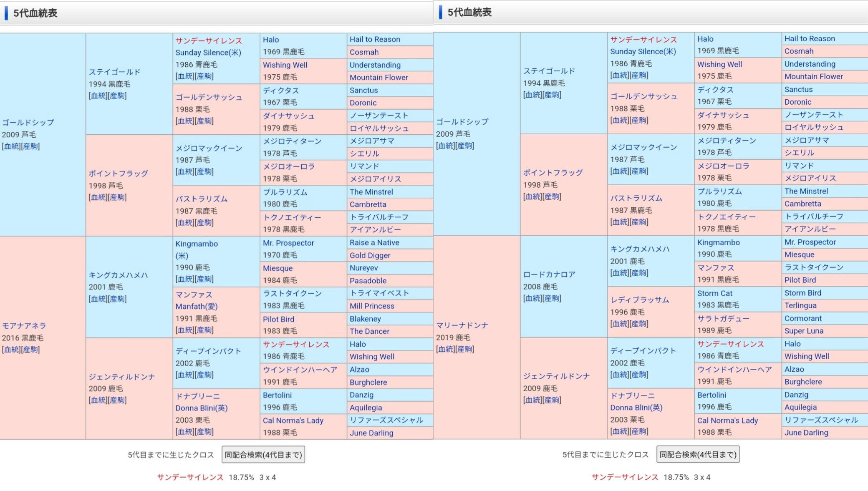
Task: Open 産駒 link under right ジェンティルドンナ
Action: [552, 400]
